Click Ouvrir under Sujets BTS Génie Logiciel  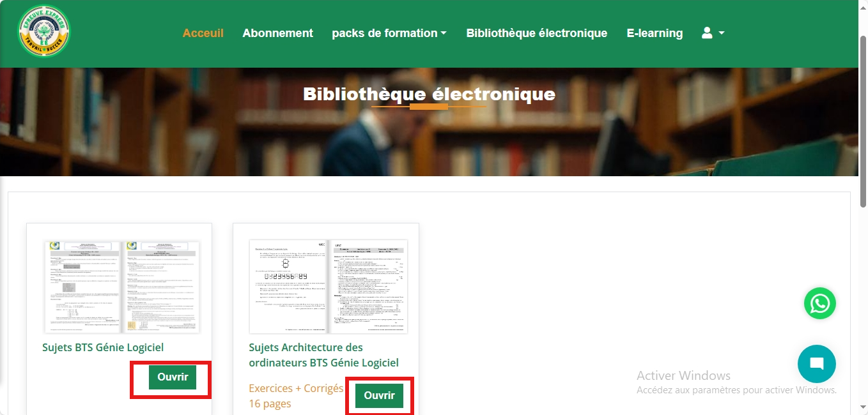(x=173, y=377)
